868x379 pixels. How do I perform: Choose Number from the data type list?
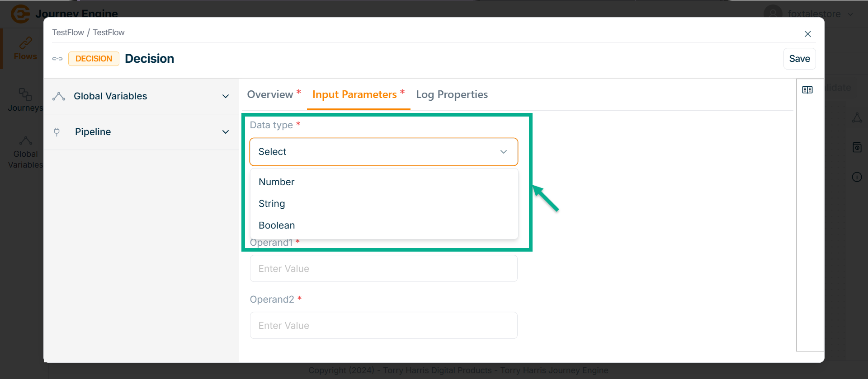point(277,182)
